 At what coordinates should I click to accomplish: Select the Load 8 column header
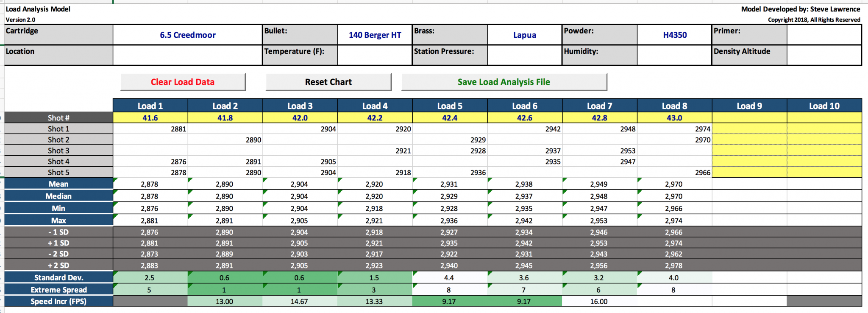pyautogui.click(x=675, y=106)
